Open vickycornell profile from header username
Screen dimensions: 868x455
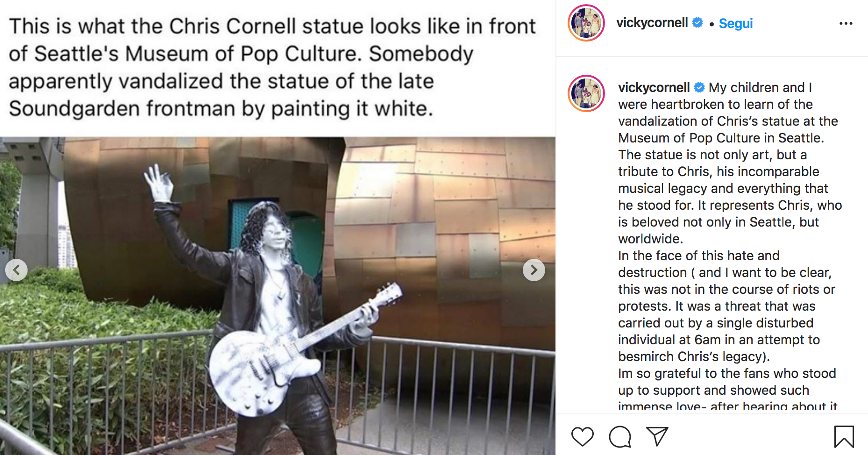[x=652, y=23]
